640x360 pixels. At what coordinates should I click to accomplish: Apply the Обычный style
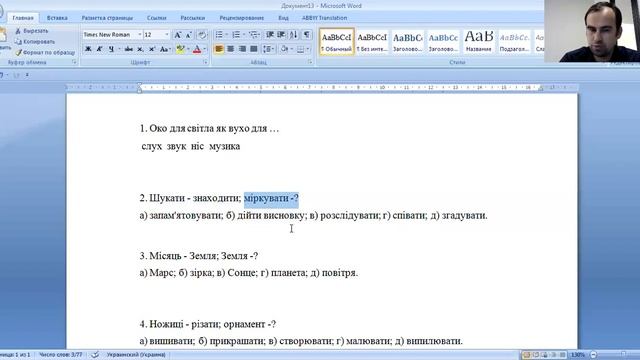point(336,42)
